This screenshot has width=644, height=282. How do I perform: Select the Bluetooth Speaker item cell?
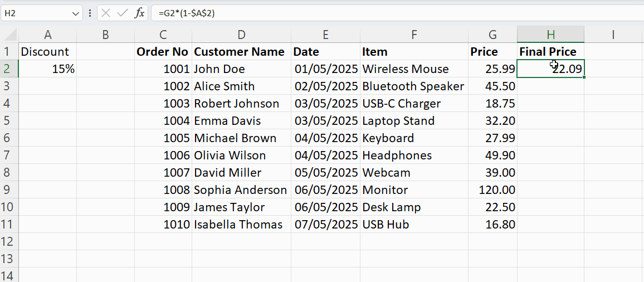coord(414,86)
